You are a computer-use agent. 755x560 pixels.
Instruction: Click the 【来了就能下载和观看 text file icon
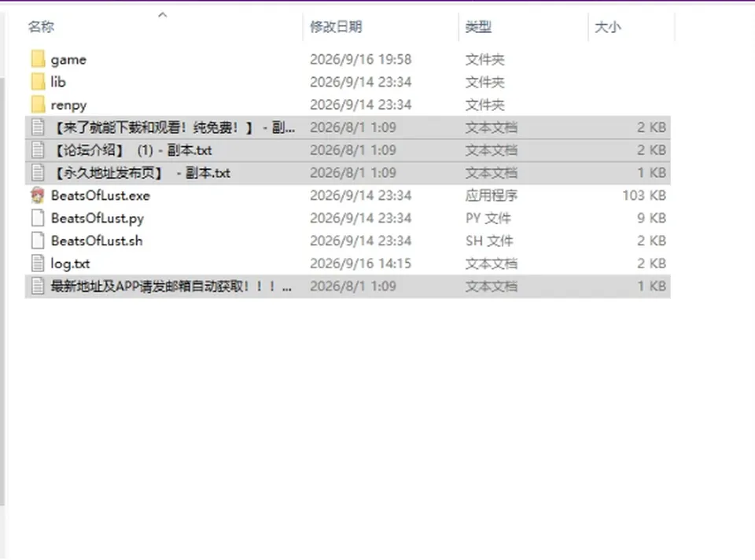point(38,127)
